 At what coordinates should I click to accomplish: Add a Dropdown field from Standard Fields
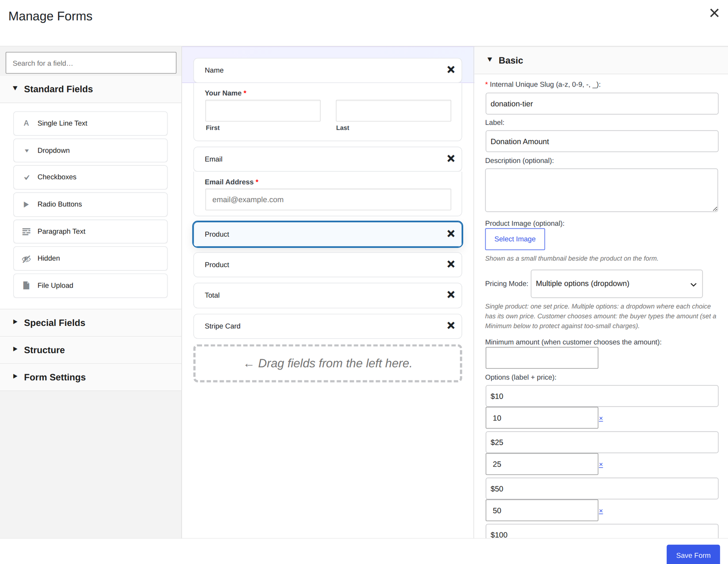click(x=91, y=151)
